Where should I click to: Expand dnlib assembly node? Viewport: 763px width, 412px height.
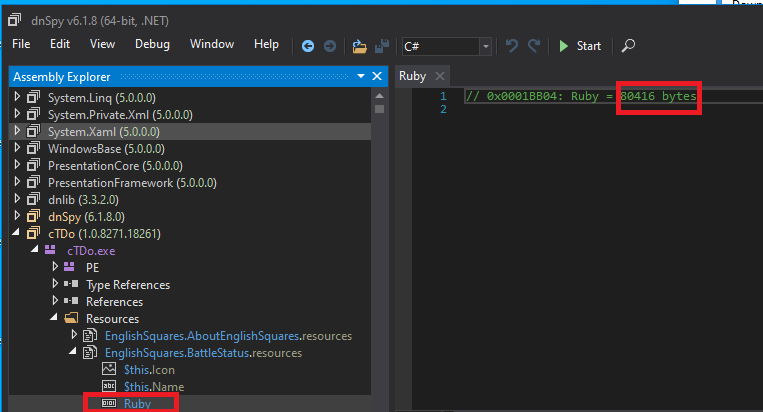[17, 199]
